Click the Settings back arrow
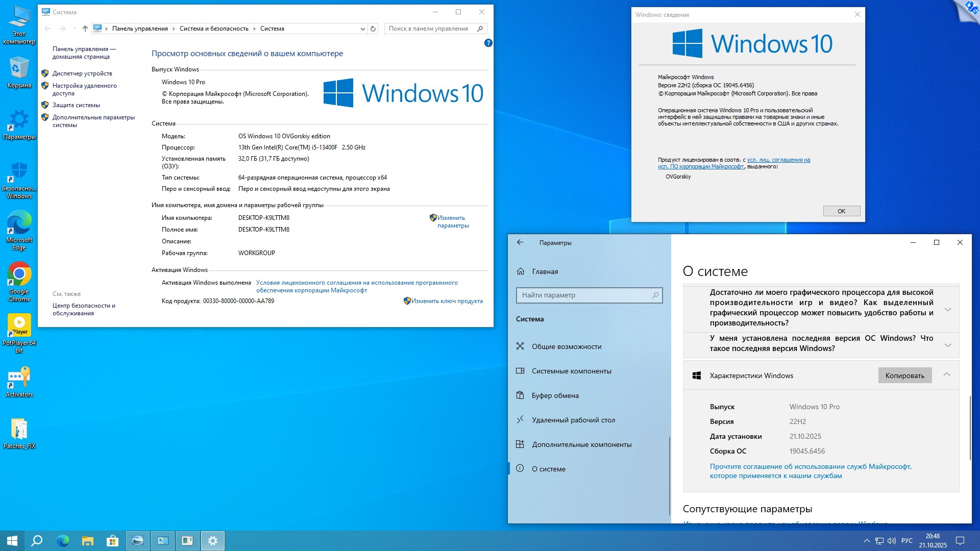Viewport: 980px width, 551px height. click(520, 243)
